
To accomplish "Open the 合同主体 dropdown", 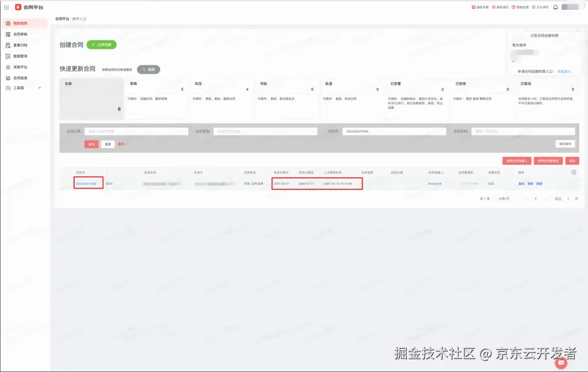I will (136, 131).
